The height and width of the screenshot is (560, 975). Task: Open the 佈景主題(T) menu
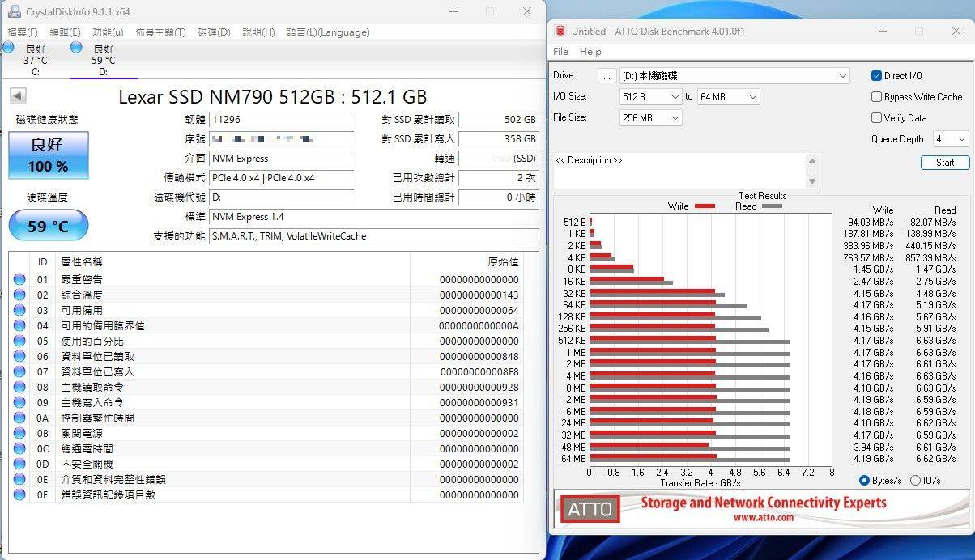click(161, 32)
